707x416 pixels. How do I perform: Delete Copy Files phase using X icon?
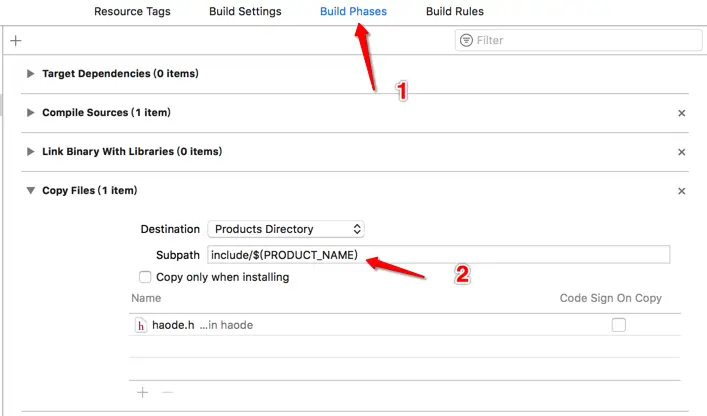(x=682, y=191)
